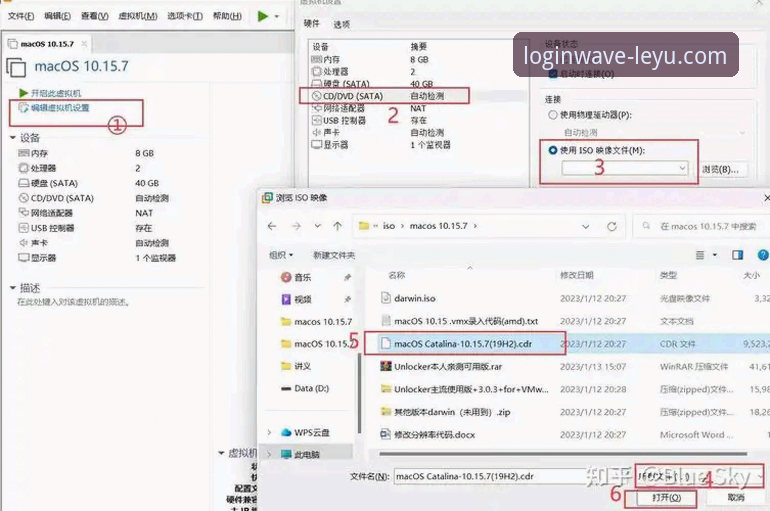Go up one folder level
770x511 pixels.
[x=337, y=226]
